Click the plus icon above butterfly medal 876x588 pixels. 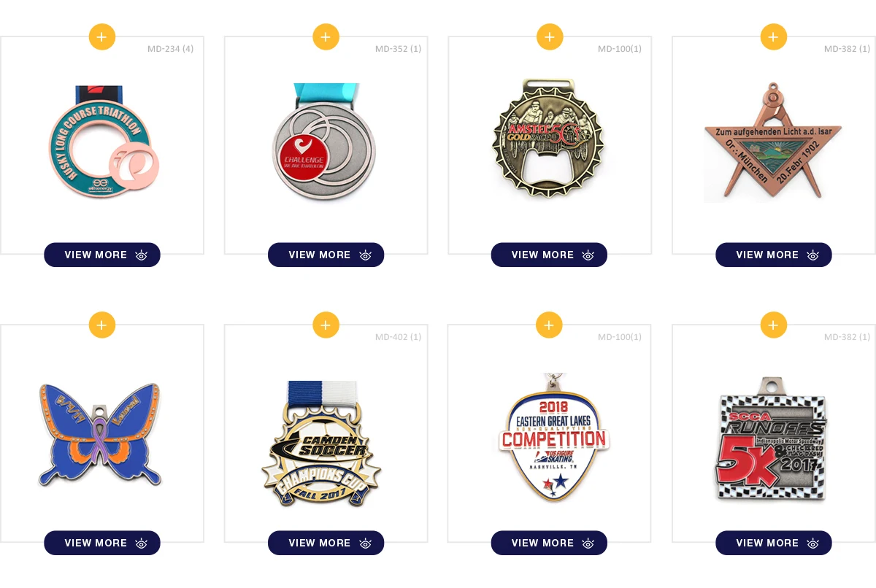coord(102,325)
